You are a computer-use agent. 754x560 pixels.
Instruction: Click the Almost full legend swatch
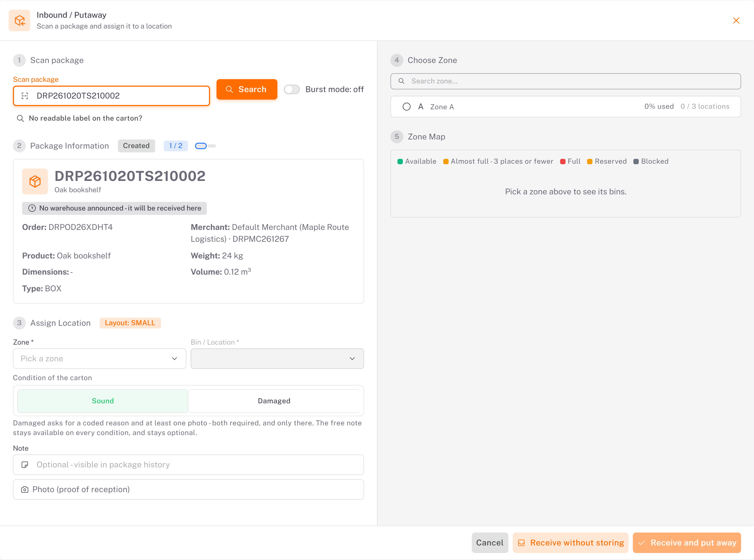(x=446, y=162)
